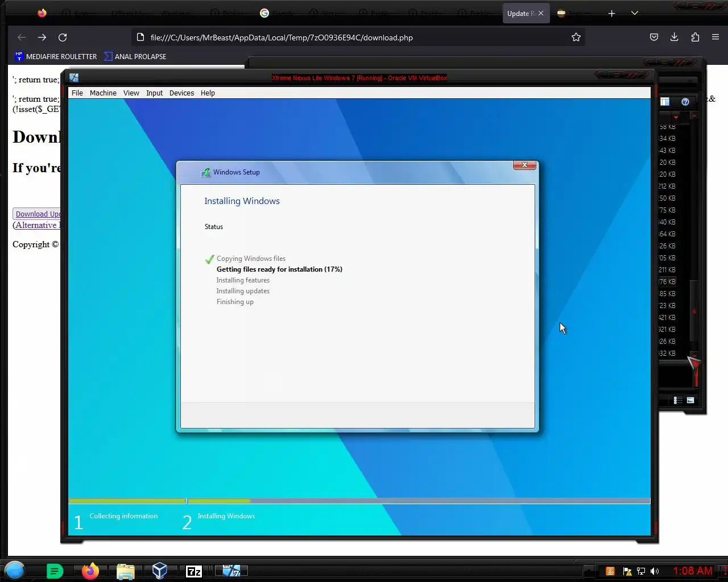The height and width of the screenshot is (582, 728).
Task: Open Firefox from the taskbar
Action: click(x=90, y=571)
